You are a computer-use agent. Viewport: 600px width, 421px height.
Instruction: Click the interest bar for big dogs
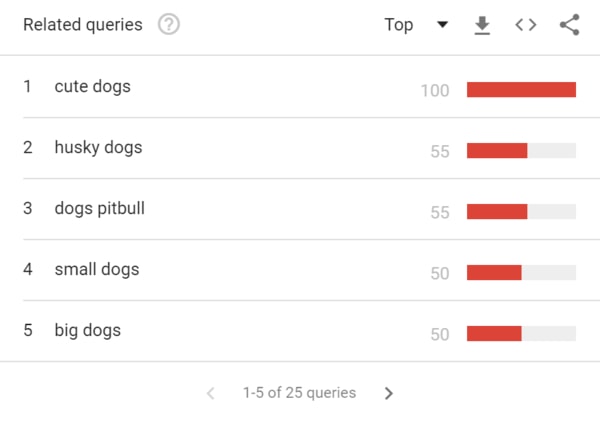[x=521, y=334]
